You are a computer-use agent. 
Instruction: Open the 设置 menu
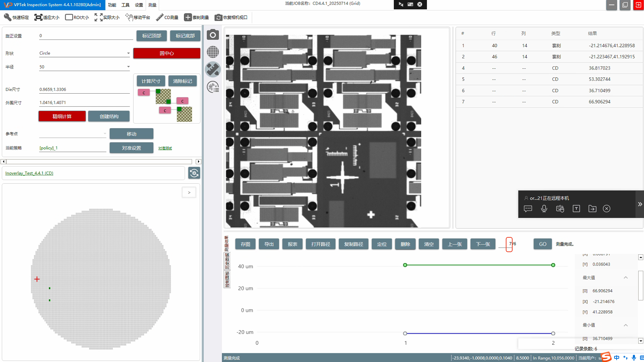click(139, 5)
